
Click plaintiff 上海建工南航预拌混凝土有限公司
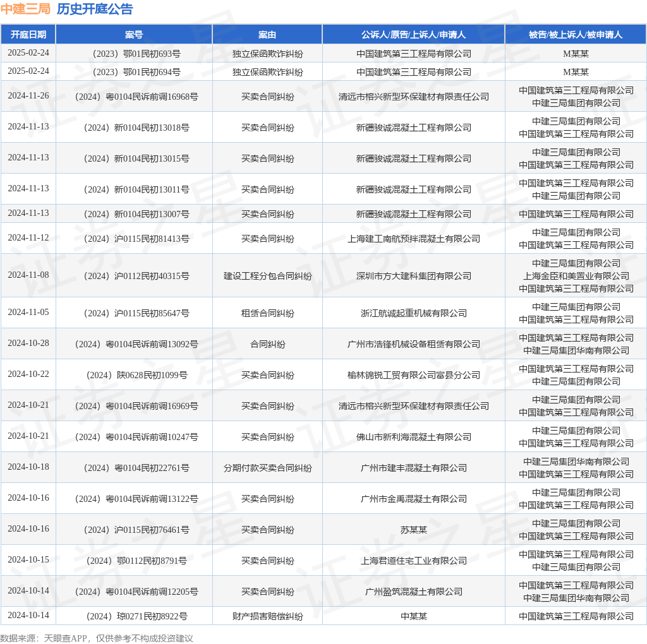pyautogui.click(x=413, y=239)
